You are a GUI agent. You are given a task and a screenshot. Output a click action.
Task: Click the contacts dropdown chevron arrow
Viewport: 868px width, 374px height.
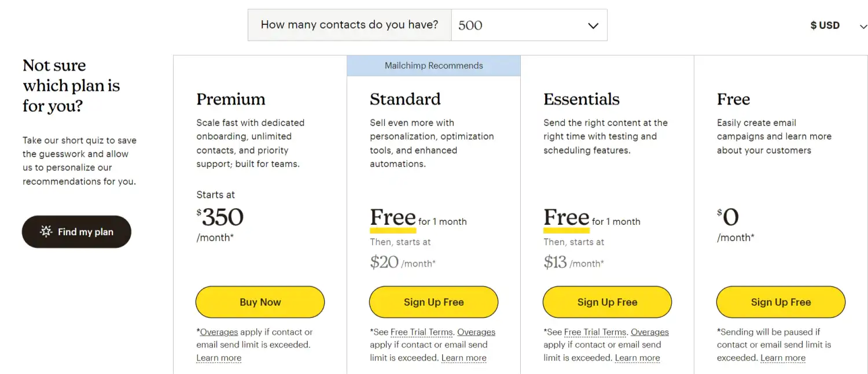click(593, 25)
